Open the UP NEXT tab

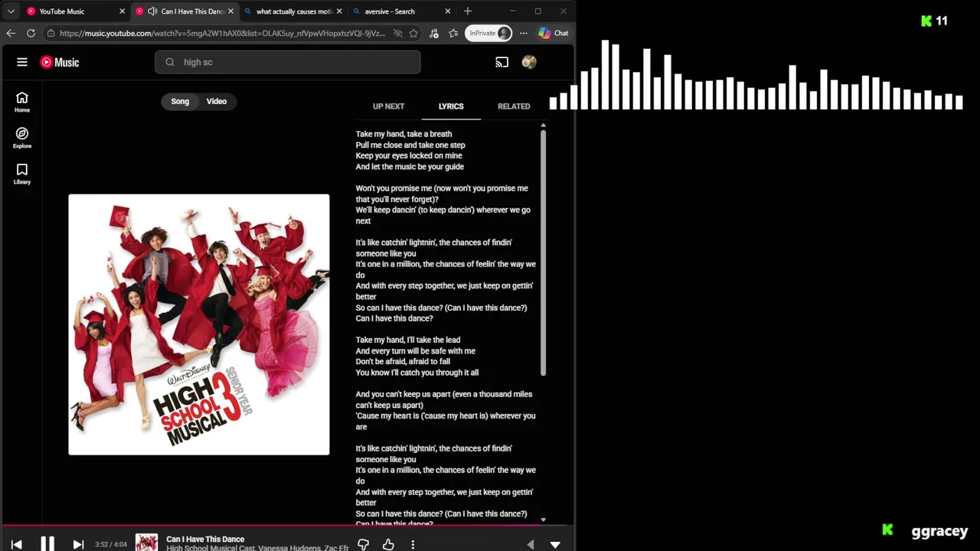(388, 106)
